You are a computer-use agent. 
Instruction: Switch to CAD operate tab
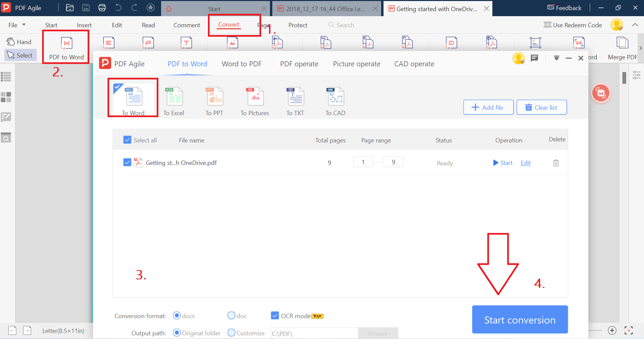[x=414, y=64]
